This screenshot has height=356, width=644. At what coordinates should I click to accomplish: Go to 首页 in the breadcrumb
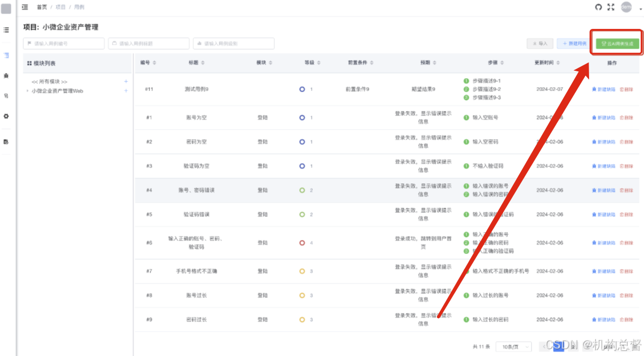[x=42, y=7]
